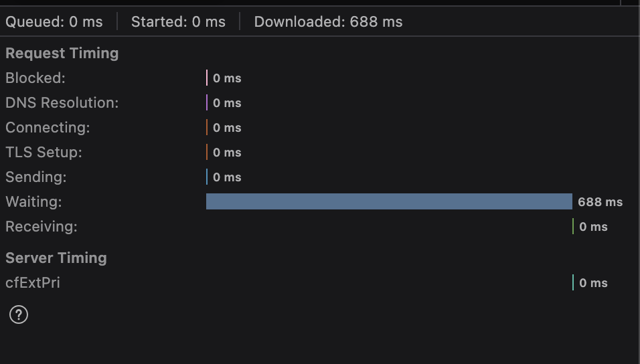640x364 pixels.
Task: Click the Started: 0 ms label
Action: (178, 22)
